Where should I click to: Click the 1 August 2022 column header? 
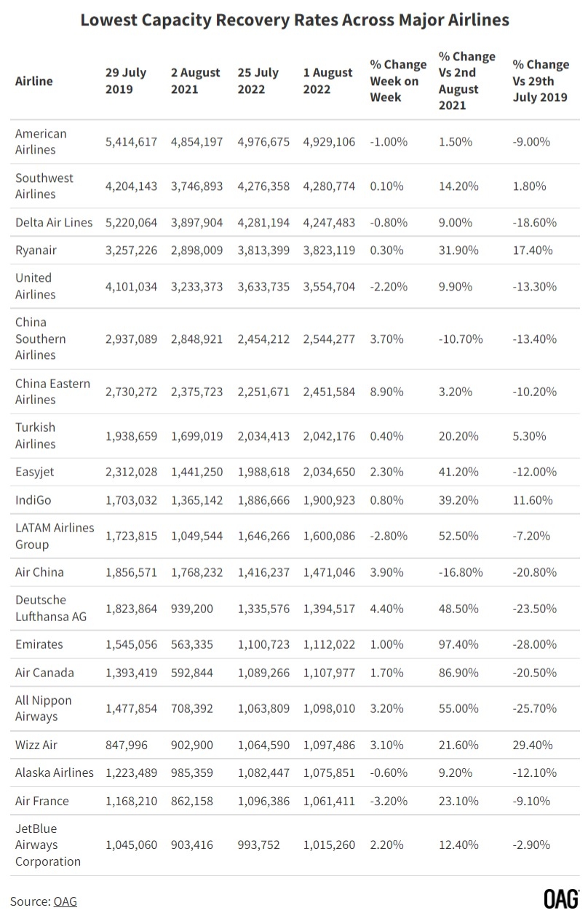328,81
